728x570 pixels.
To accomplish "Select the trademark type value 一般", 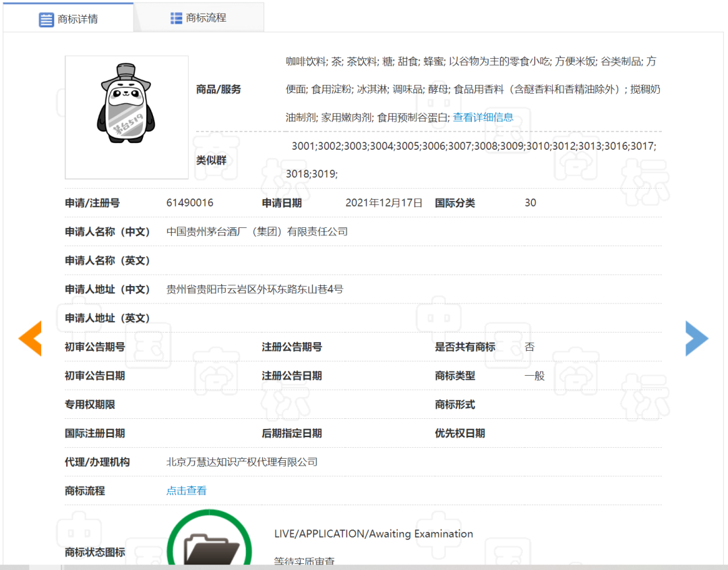I will [535, 376].
